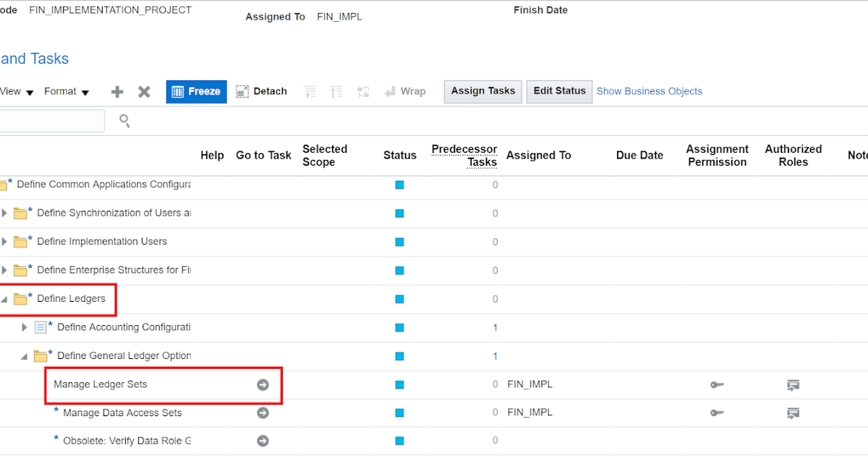Screen dimensions: 868x456
Task: Click Go to Task arrow for Obsolete: Verify Data Role
Action: [263, 441]
